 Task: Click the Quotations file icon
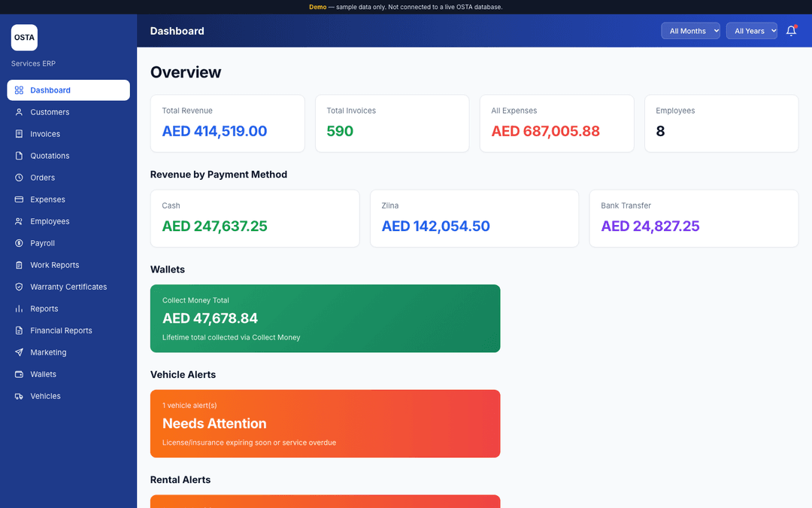point(19,156)
